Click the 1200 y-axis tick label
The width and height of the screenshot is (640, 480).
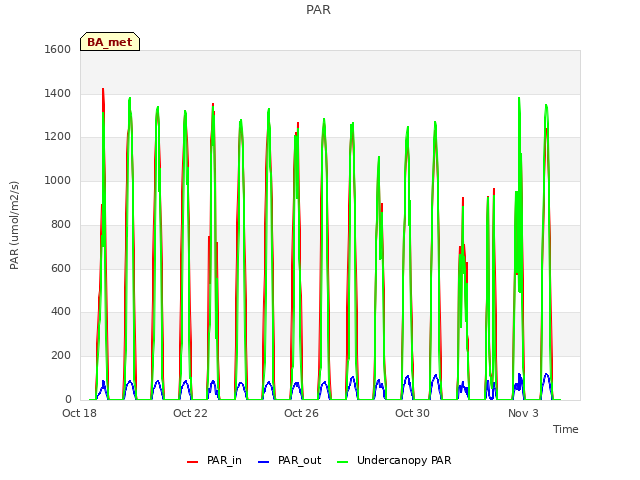(x=58, y=137)
